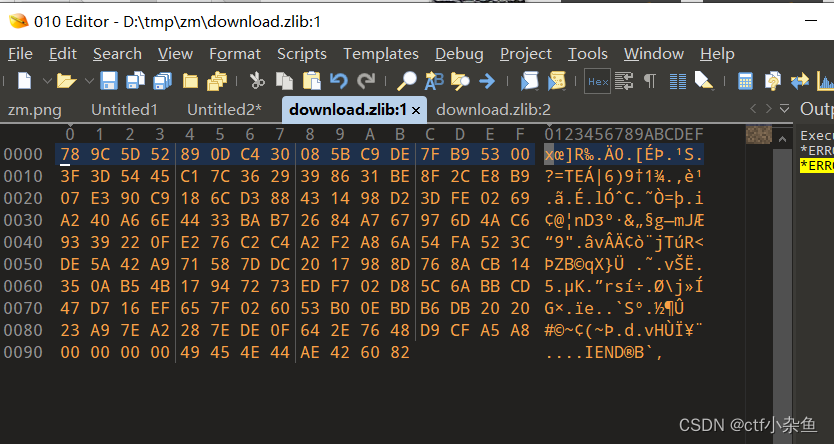This screenshot has height=444, width=834.
Task: Click the Compare Files question-mark icon
Action: [772, 81]
